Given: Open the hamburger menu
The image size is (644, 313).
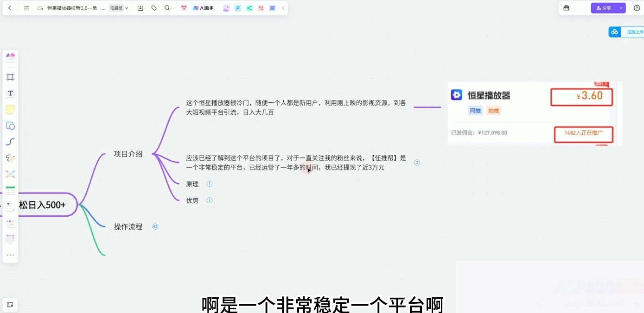Looking at the screenshot, I should (26, 8).
